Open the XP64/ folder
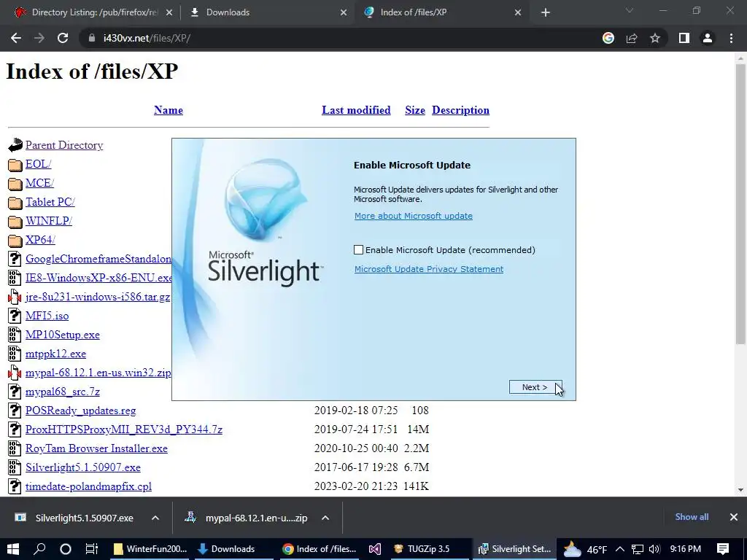Viewport: 747px width, 560px height. tap(41, 240)
